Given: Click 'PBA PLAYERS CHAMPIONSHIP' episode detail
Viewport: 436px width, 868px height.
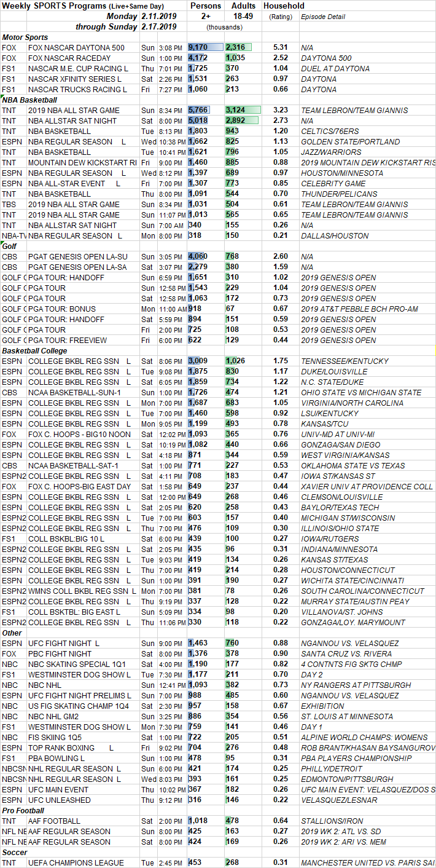Looking at the screenshot, I should click(x=356, y=758).
